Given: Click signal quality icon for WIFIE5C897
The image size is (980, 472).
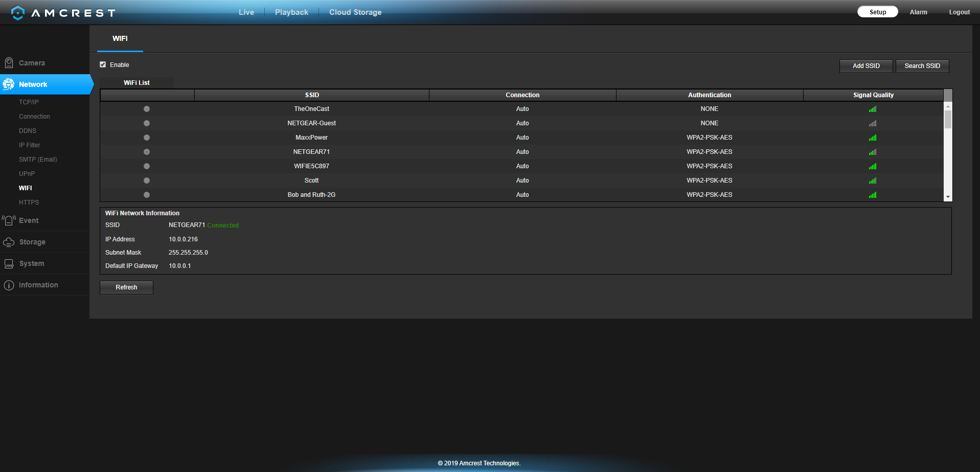Looking at the screenshot, I should point(873,166).
